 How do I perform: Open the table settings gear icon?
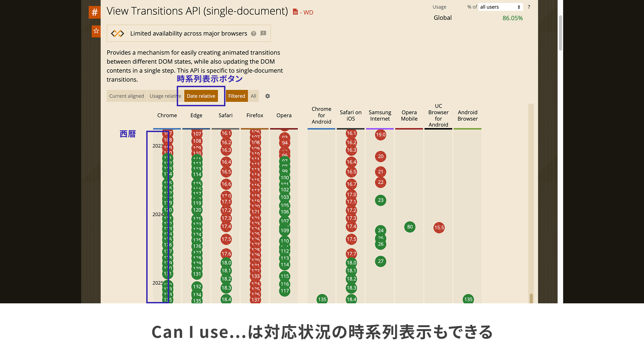click(268, 96)
